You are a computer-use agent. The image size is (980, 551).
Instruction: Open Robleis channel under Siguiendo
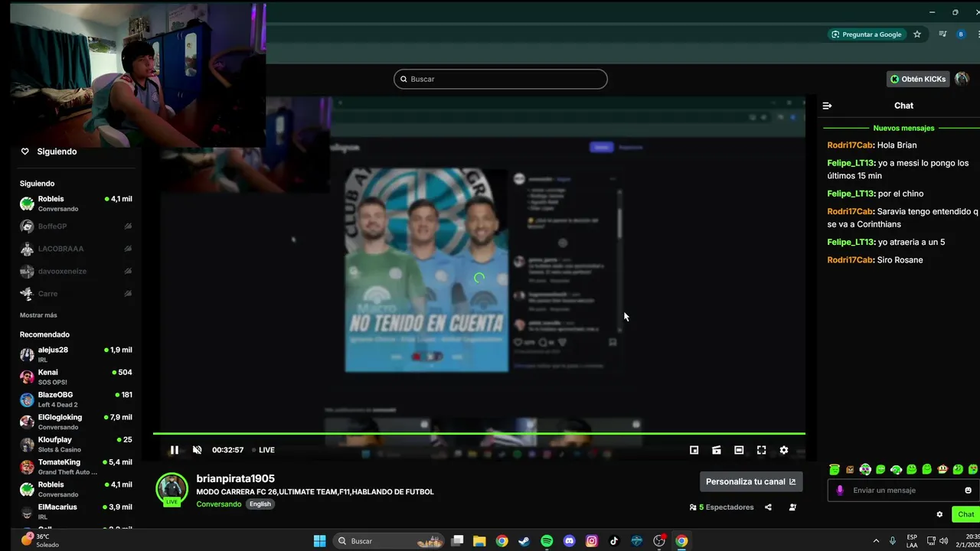tap(76, 204)
